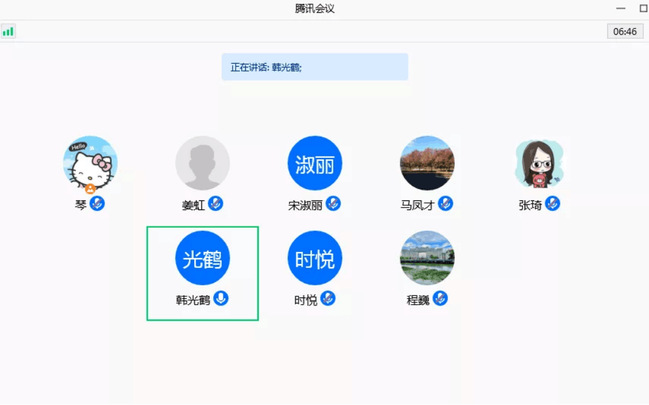Click the microphone icon beside 姜虹
This screenshot has width=649, height=405.
coord(215,204)
